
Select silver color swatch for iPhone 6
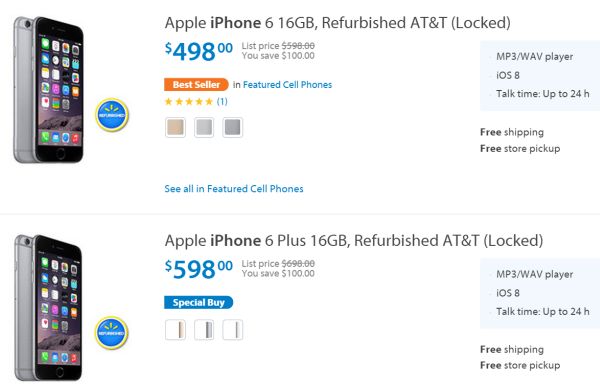click(204, 127)
